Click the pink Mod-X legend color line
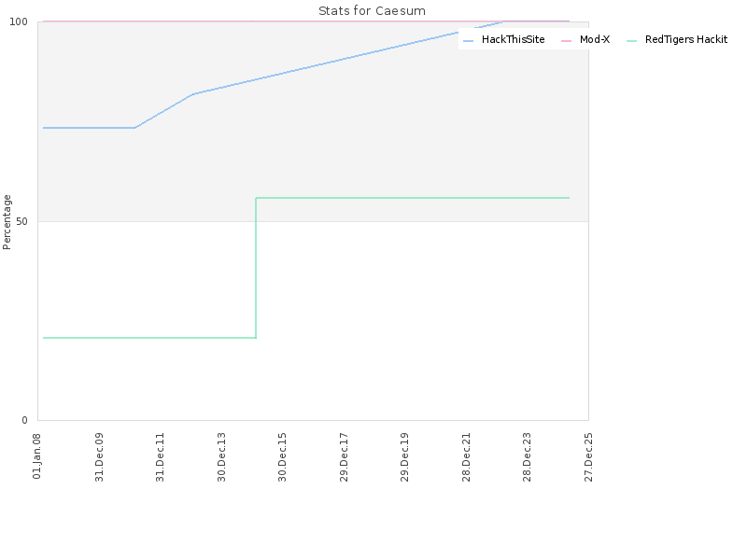 [x=567, y=41]
